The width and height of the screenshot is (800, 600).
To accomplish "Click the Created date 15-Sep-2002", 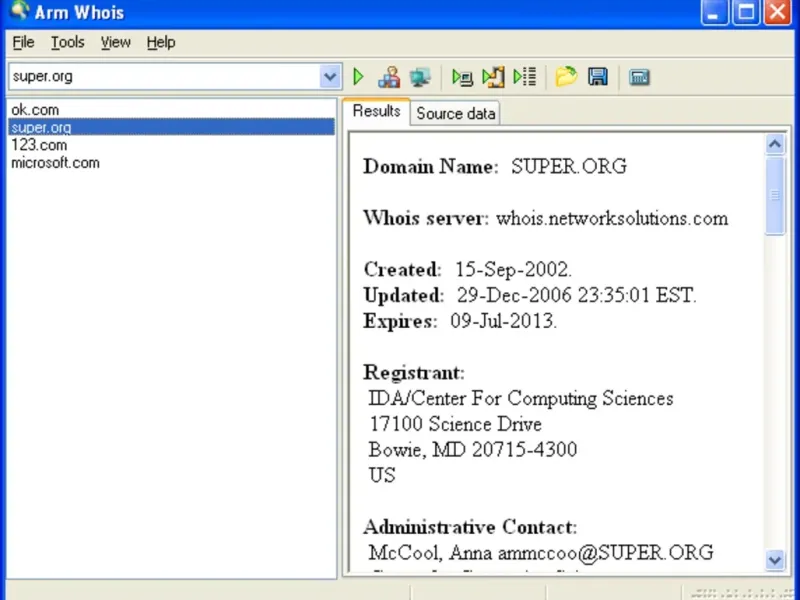I will 513,269.
